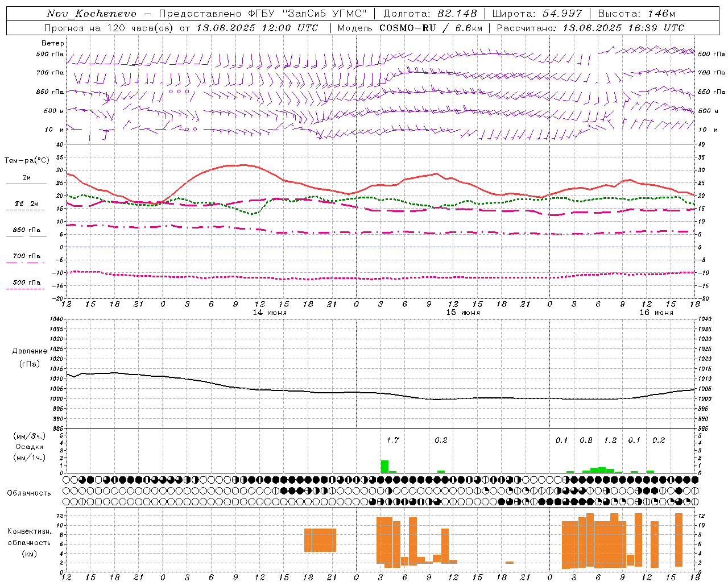Click the '0.8' precipitation amount

coord(586,440)
